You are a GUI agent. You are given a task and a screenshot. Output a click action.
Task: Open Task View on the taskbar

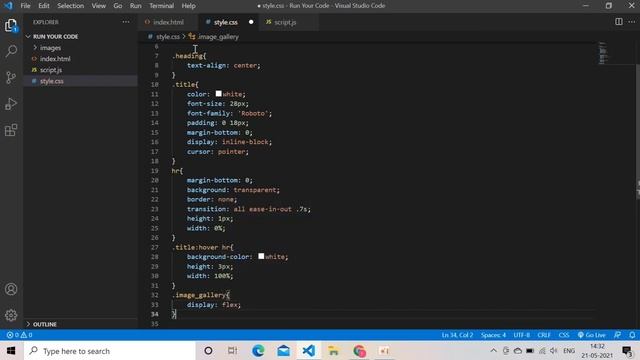(233, 351)
